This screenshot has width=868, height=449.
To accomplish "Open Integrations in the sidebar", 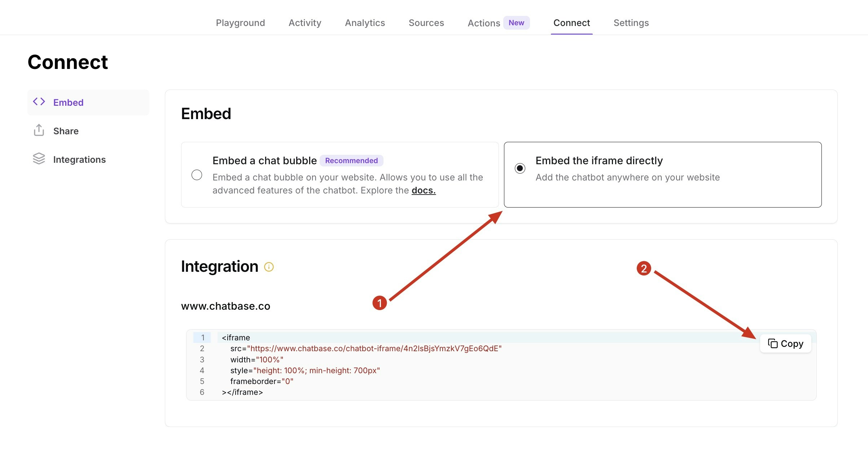I will click(79, 160).
